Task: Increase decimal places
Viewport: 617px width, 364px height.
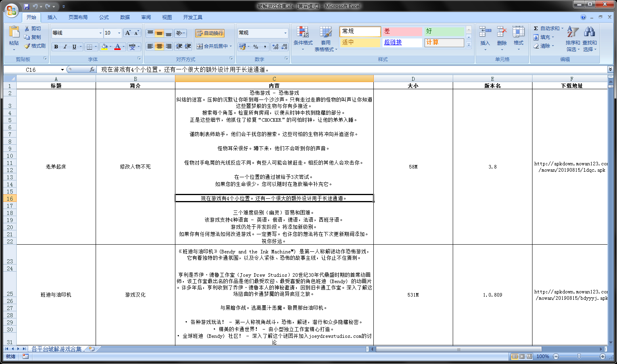Action: (275, 47)
